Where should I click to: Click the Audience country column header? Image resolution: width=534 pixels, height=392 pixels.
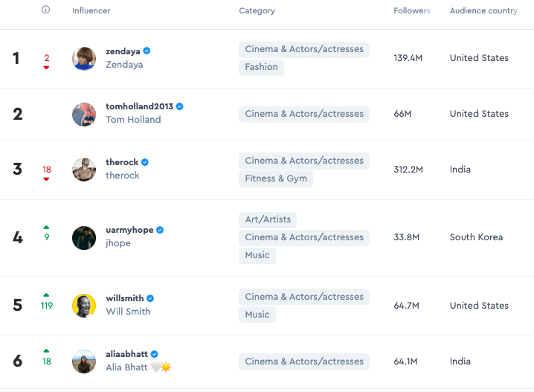[483, 11]
